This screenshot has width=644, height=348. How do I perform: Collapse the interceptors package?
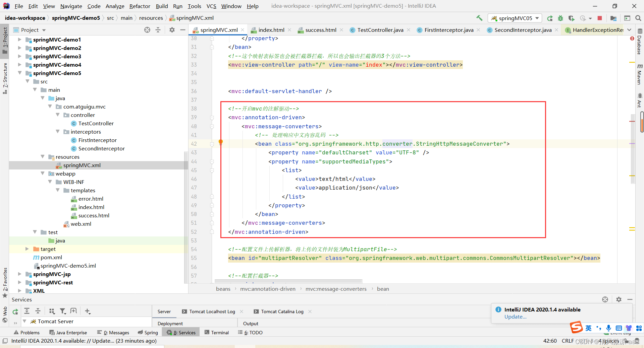[58, 132]
